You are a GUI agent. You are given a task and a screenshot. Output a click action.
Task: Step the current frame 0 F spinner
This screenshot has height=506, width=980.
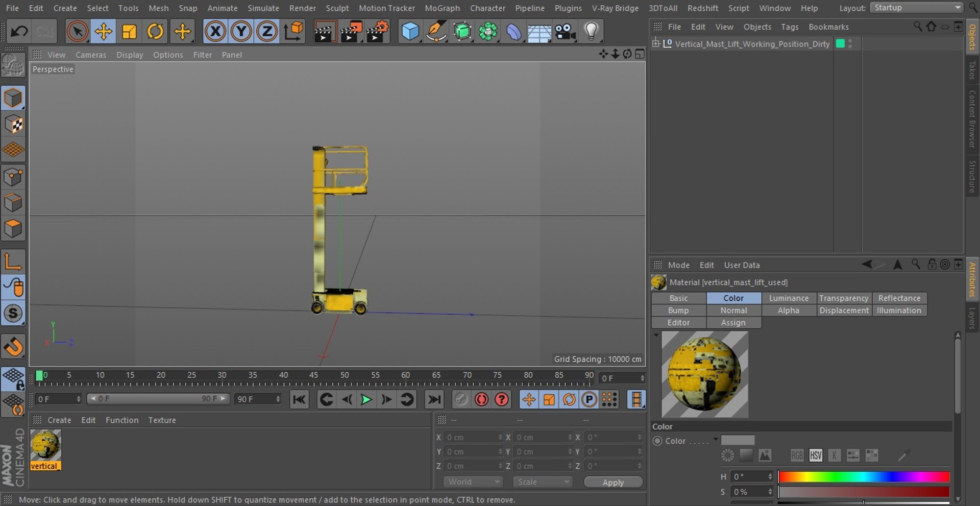point(642,378)
